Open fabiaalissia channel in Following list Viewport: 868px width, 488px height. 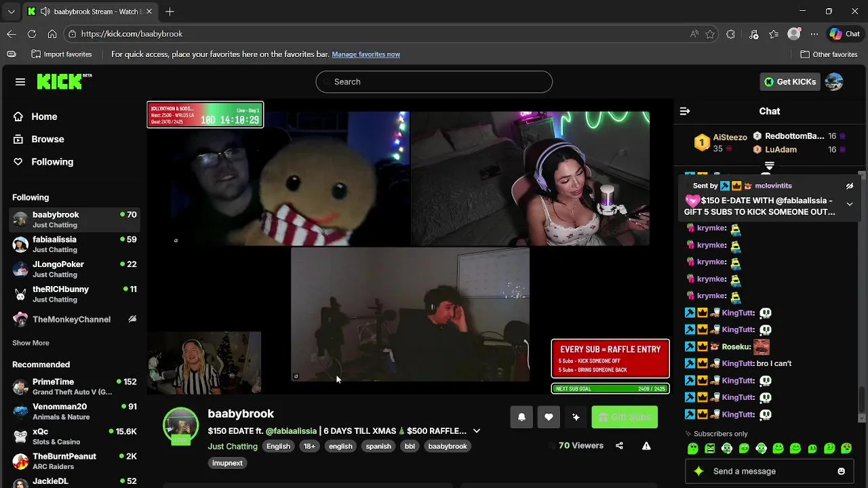[75, 245]
